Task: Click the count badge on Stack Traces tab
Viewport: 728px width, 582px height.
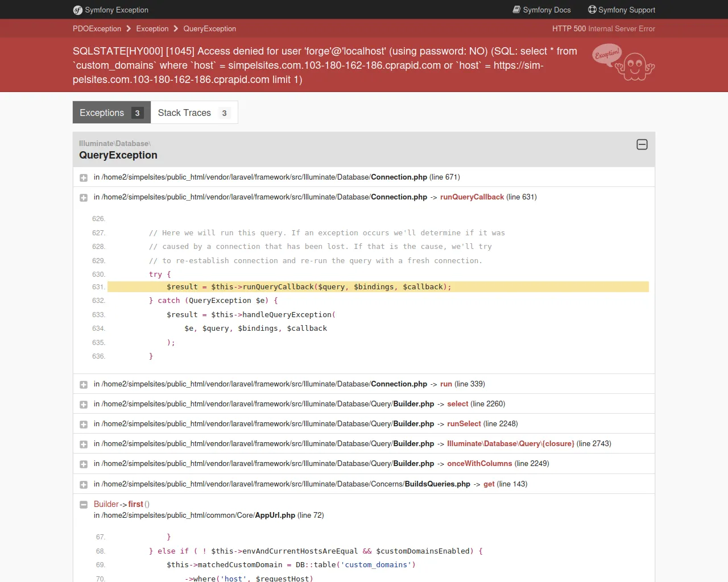Action: [x=224, y=113]
